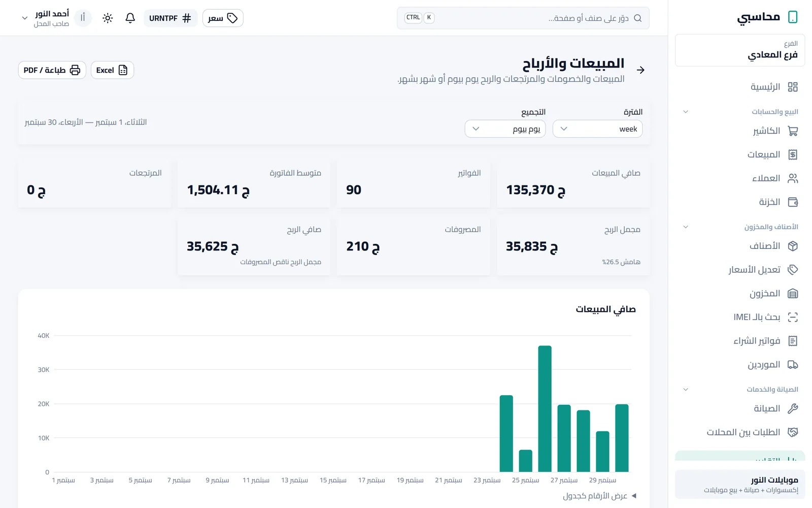812x508 pixels.
Task: Open الخزنة wallet icon
Action: 793,202
